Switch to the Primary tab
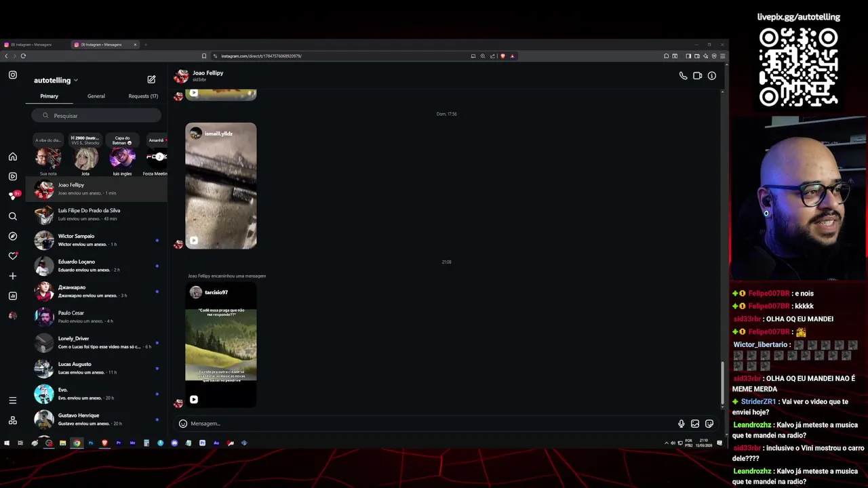 tap(49, 96)
